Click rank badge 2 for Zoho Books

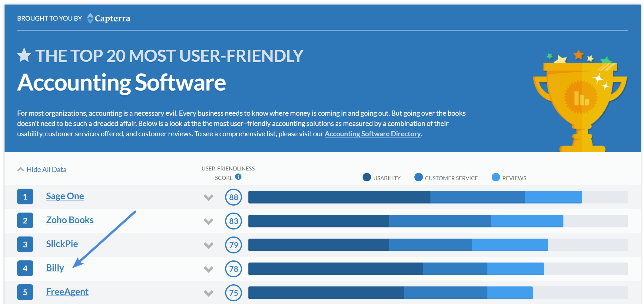(25, 220)
